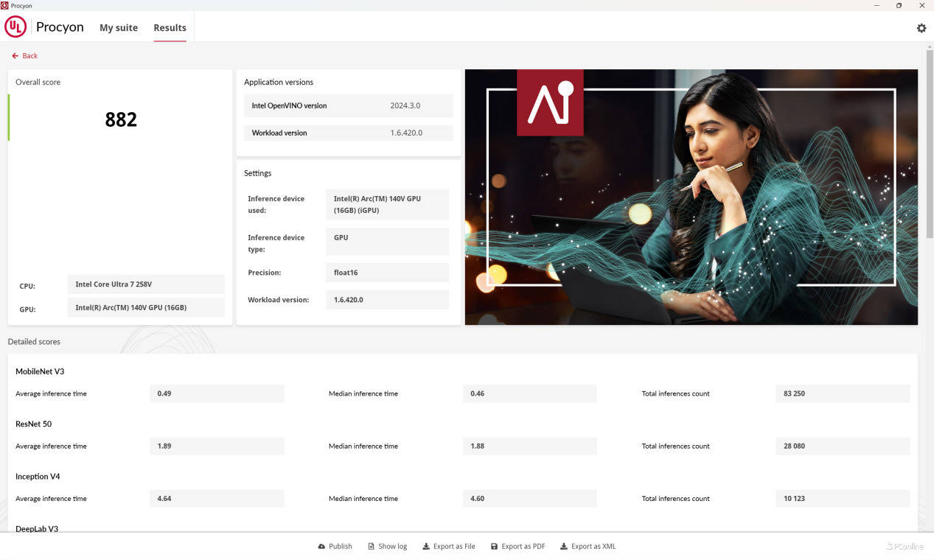Image resolution: width=934 pixels, height=560 pixels.
Task: Click the UL Procyon logo icon
Action: coord(15,27)
